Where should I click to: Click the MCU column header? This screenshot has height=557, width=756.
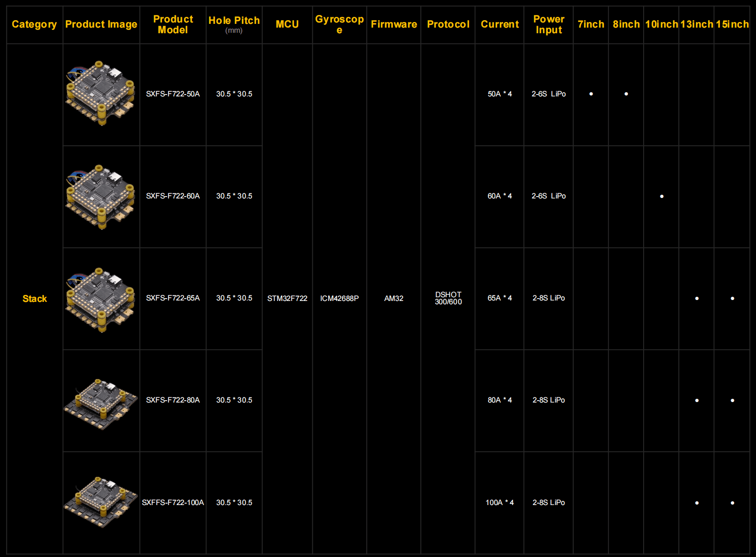[x=287, y=24]
